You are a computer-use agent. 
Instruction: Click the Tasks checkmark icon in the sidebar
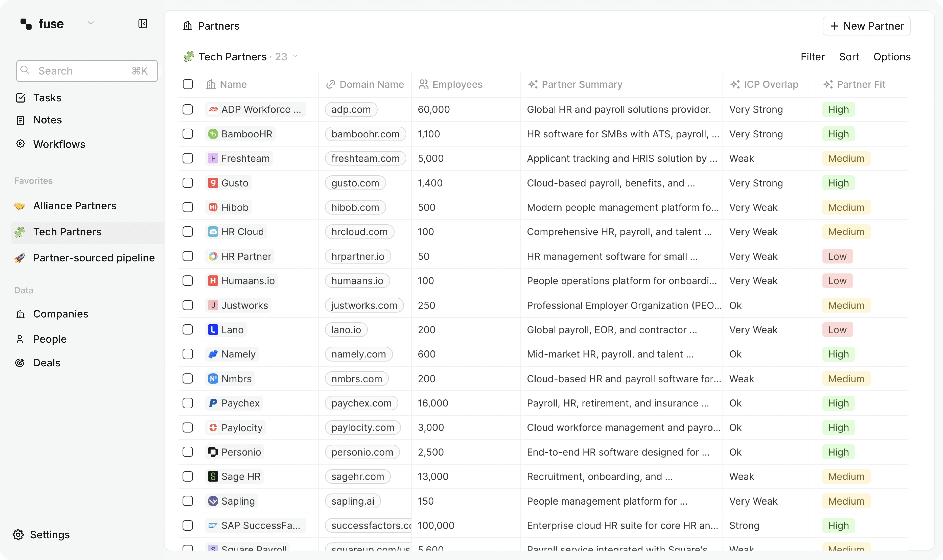coord(20,98)
